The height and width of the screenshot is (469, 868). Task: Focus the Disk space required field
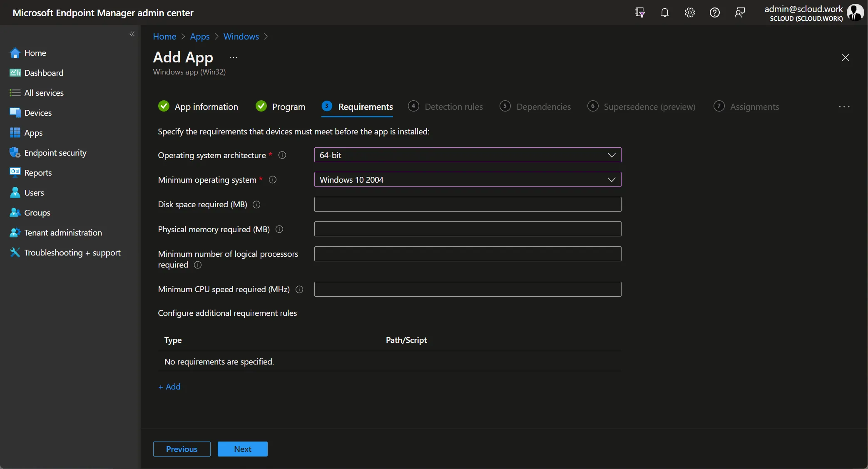tap(468, 204)
